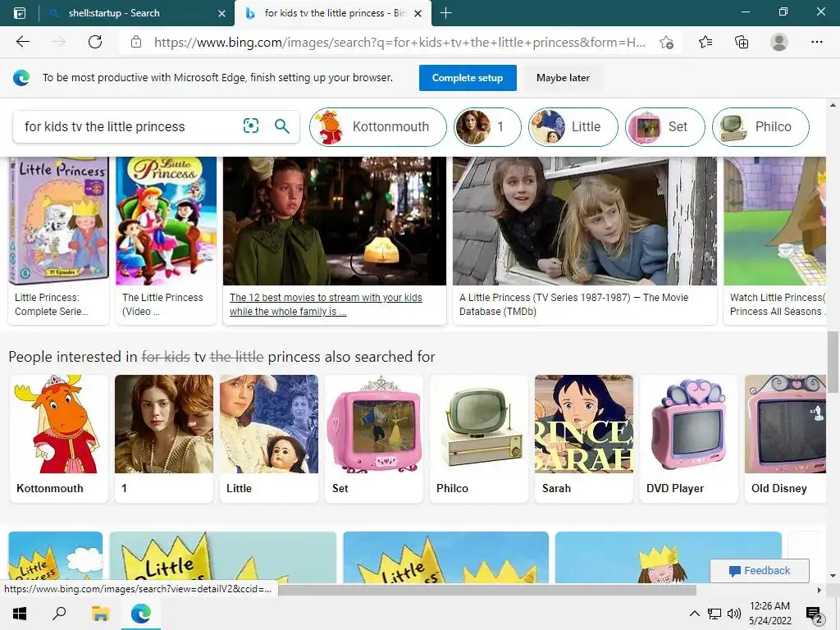Click the Bing search text field
The image size is (840, 630).
point(129,126)
